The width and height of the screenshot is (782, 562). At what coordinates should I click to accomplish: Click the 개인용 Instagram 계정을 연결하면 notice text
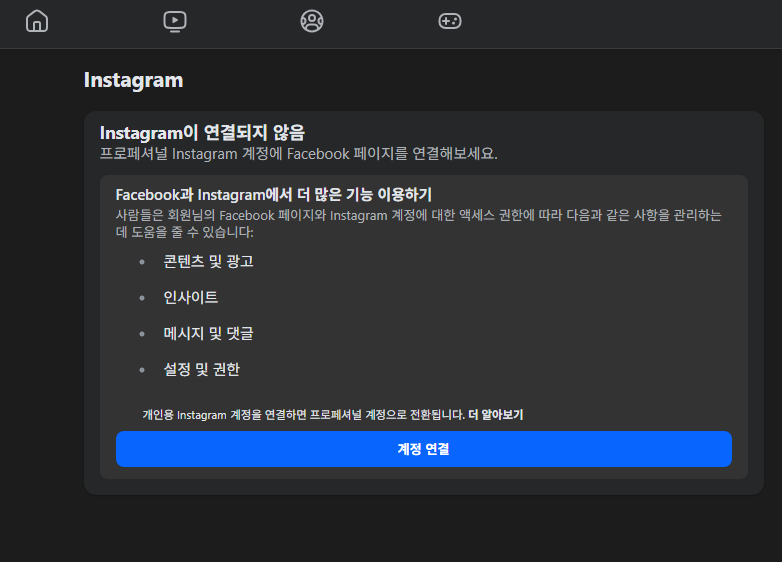tap(304, 415)
